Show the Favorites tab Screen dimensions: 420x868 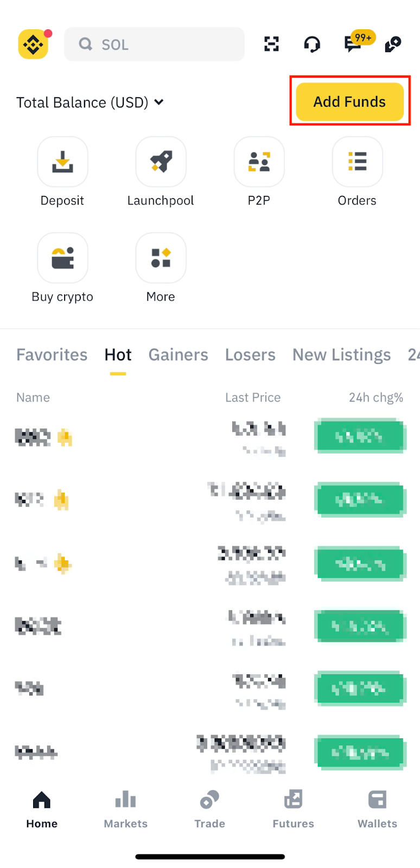[52, 355]
